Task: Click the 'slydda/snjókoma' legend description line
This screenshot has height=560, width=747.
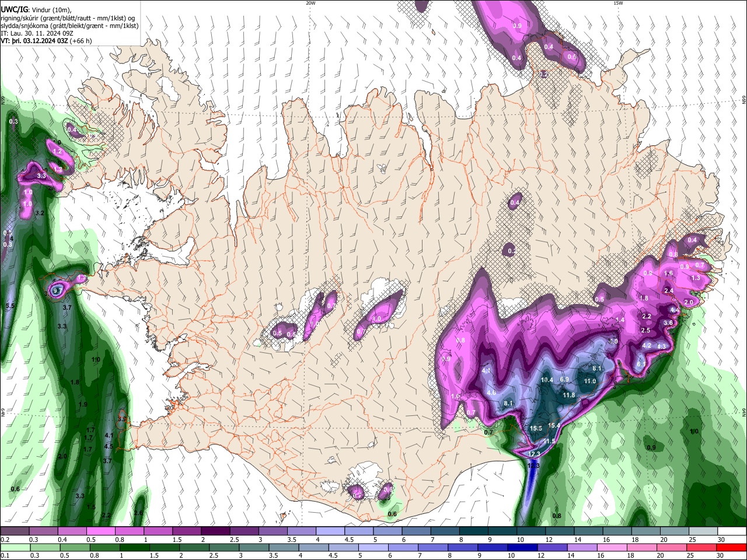Action: click(x=69, y=26)
